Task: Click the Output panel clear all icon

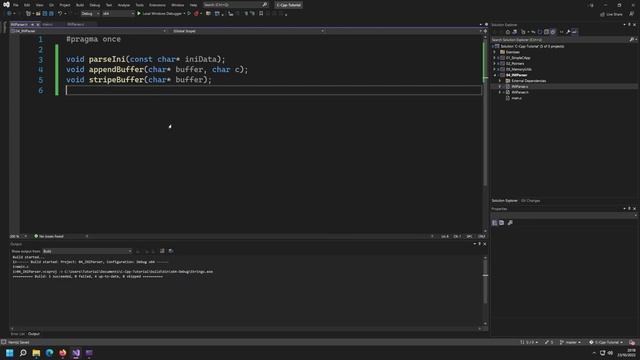Action: (x=162, y=251)
